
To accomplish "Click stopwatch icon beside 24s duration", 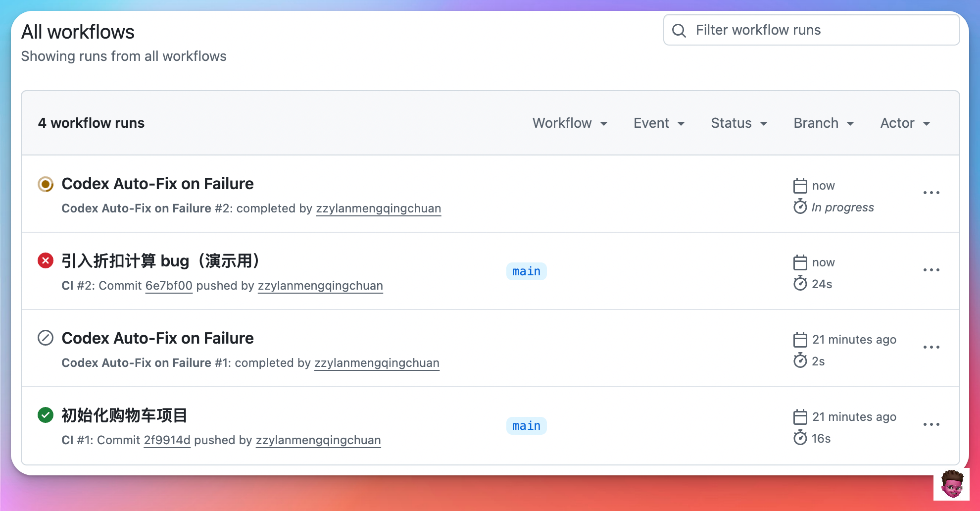I will [x=800, y=284].
